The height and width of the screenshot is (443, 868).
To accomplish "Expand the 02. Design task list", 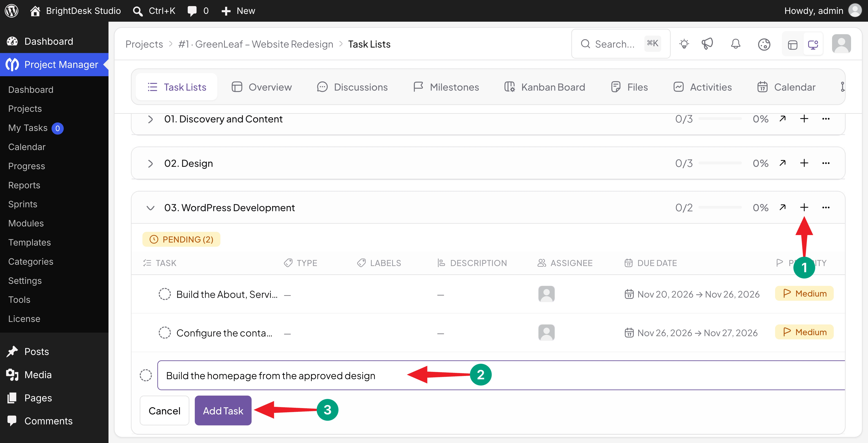I will tap(150, 164).
